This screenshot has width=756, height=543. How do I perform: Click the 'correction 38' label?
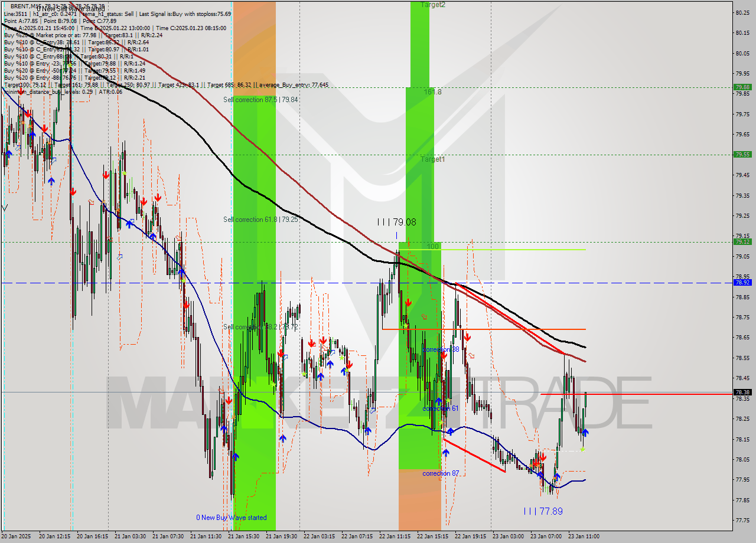[441, 349]
